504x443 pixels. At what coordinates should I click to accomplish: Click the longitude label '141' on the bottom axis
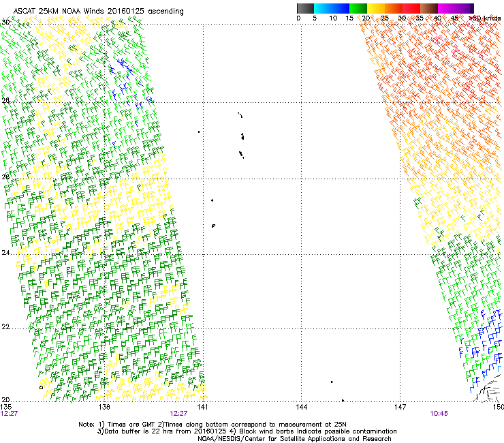tap(202, 407)
